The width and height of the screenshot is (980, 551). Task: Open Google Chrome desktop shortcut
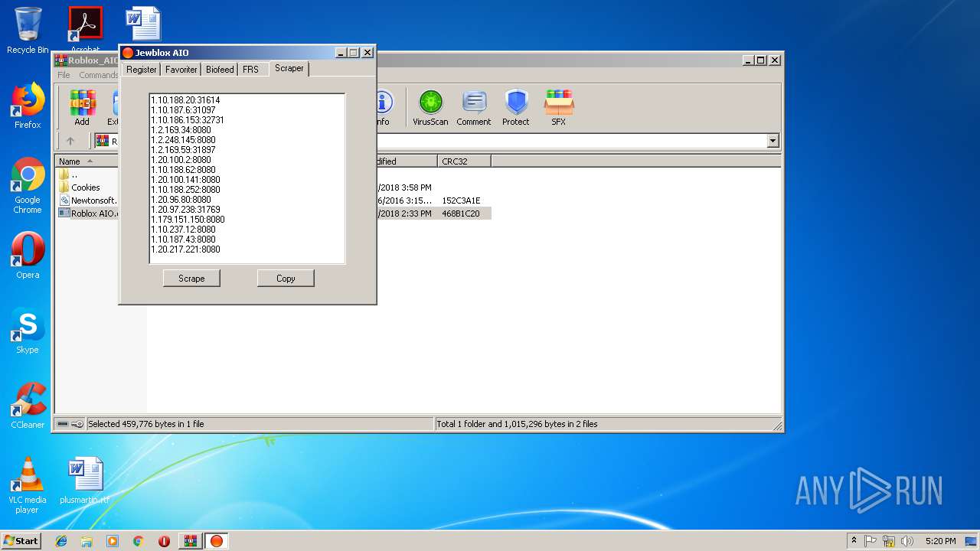pyautogui.click(x=28, y=185)
